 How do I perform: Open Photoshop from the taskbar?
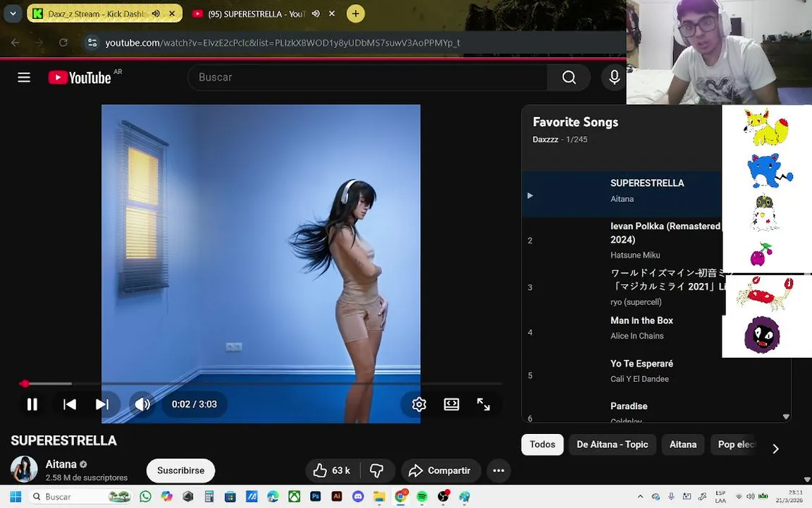pos(315,497)
